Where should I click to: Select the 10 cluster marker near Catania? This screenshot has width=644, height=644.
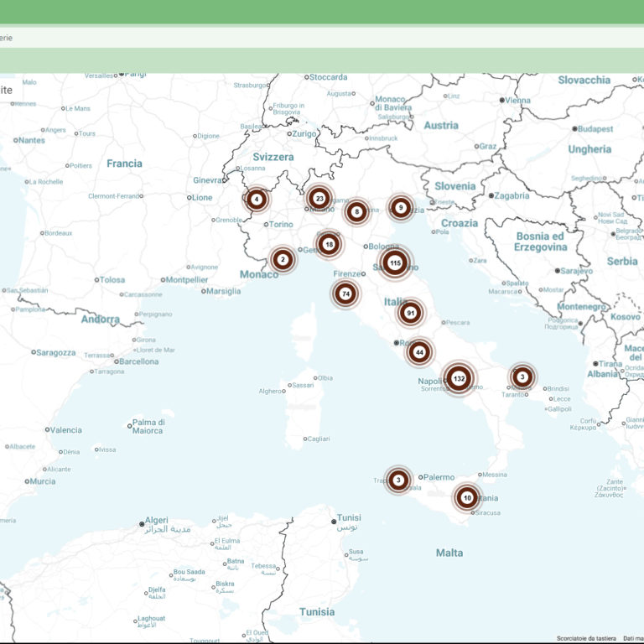[467, 497]
